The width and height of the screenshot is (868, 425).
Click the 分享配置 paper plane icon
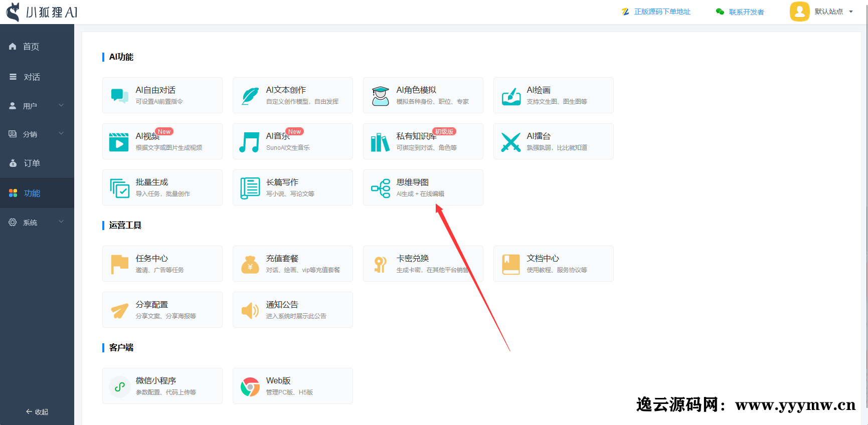tap(120, 311)
